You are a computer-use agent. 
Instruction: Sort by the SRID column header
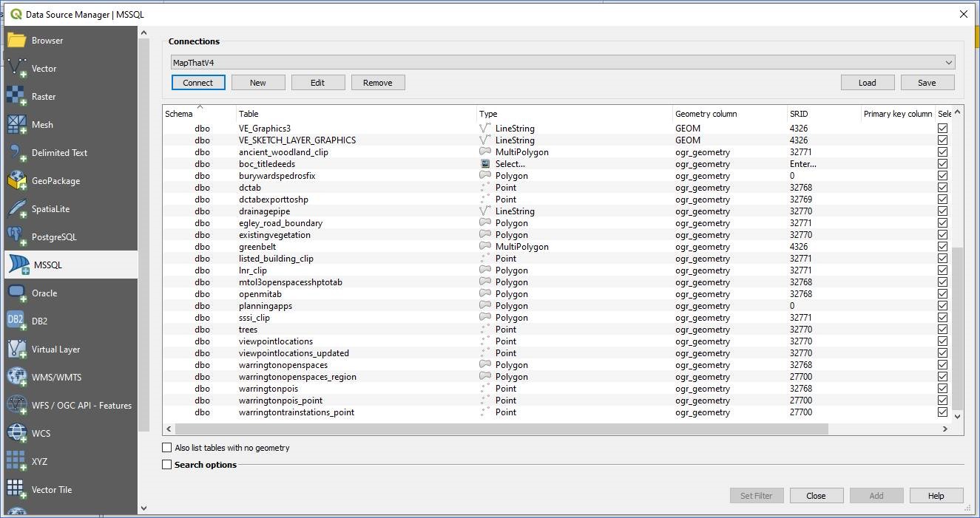pos(824,114)
